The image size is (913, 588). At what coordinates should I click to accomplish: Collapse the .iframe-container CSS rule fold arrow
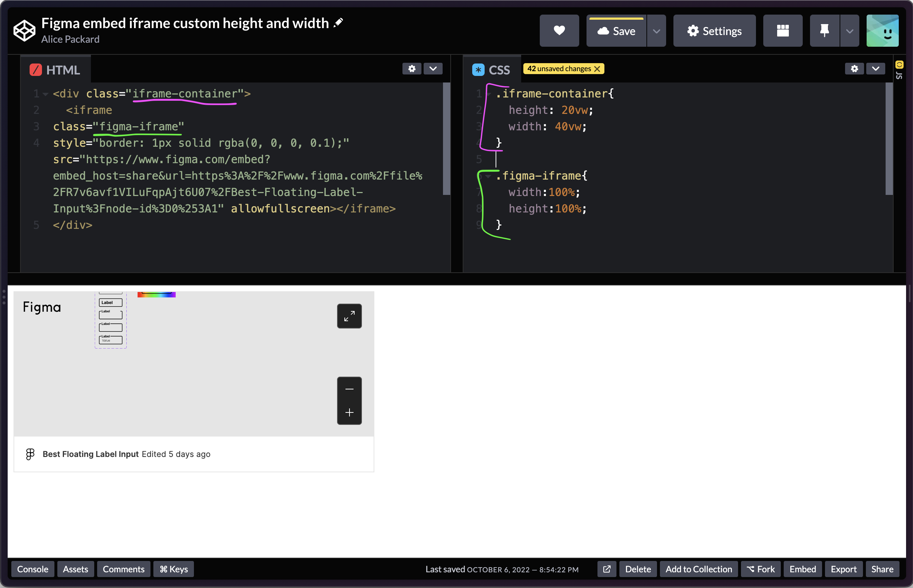coord(489,94)
